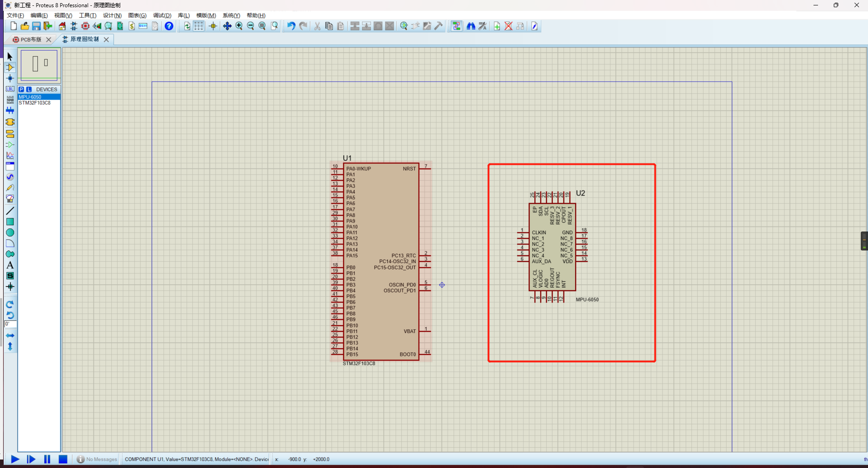Open No Messages log in status bar
Viewport: 868px width, 468px height.
pos(97,459)
